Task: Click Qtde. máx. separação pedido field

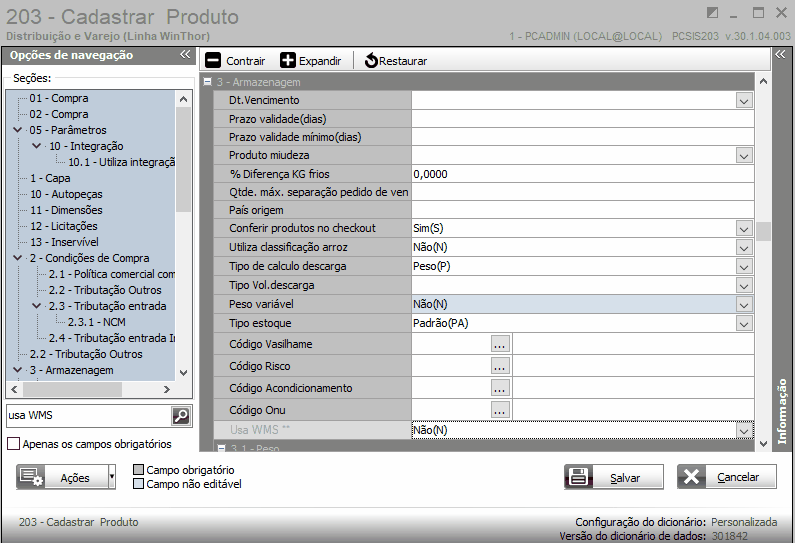Action: pos(583,192)
